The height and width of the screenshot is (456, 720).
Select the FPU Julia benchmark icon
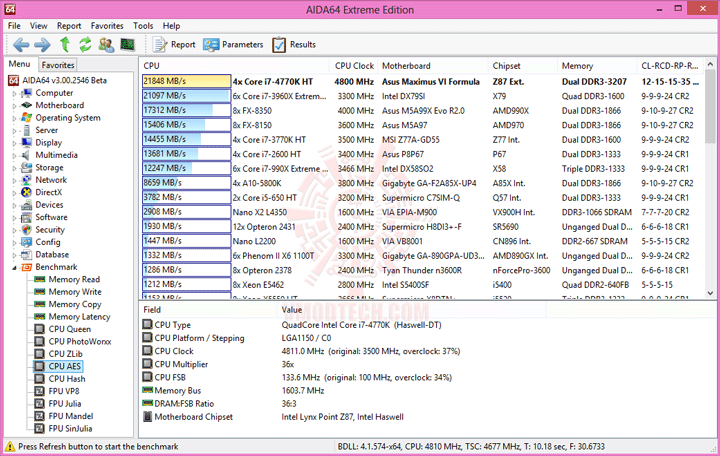click(x=40, y=404)
